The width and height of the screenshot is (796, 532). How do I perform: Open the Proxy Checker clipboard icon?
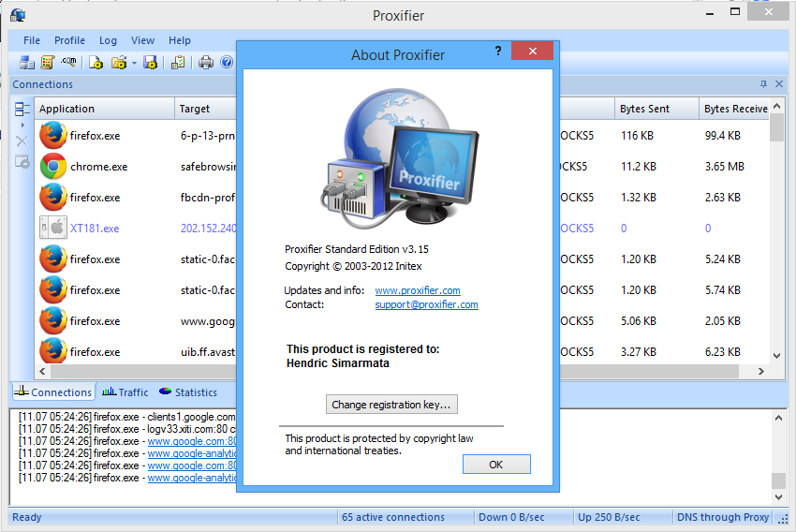pyautogui.click(x=178, y=63)
